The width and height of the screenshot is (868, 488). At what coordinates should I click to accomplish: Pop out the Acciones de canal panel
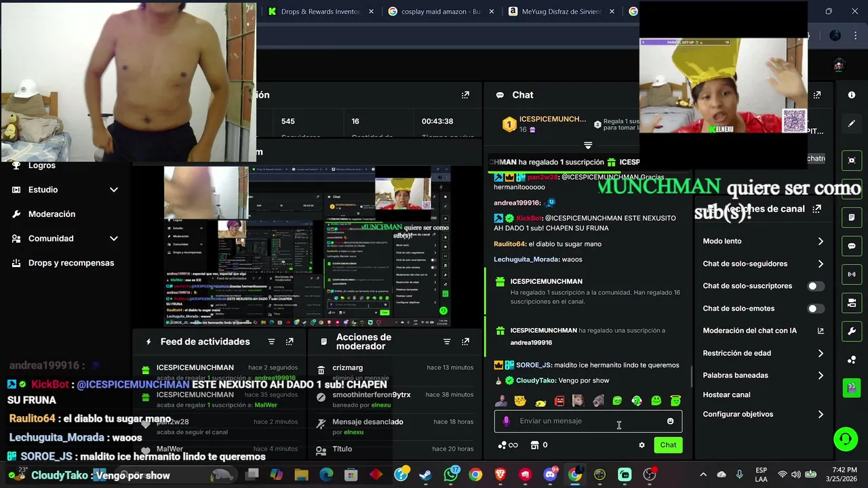point(817,209)
